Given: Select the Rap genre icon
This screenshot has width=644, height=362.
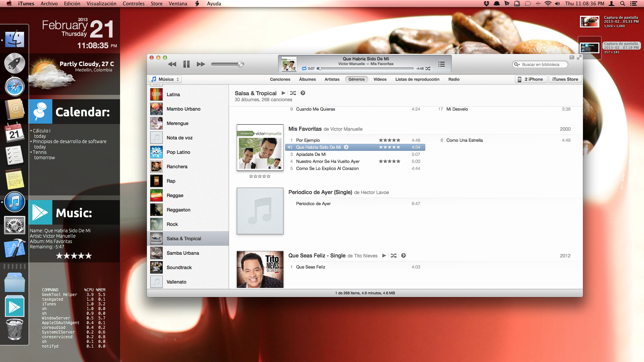Looking at the screenshot, I should coord(156,181).
